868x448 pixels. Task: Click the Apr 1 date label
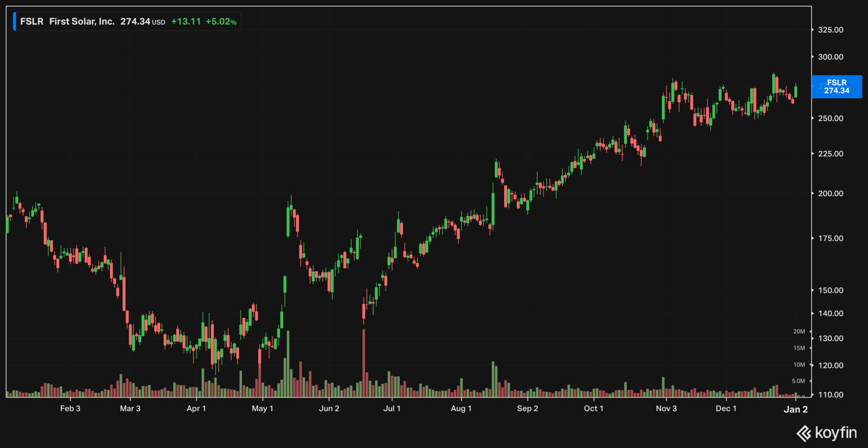[x=196, y=408]
